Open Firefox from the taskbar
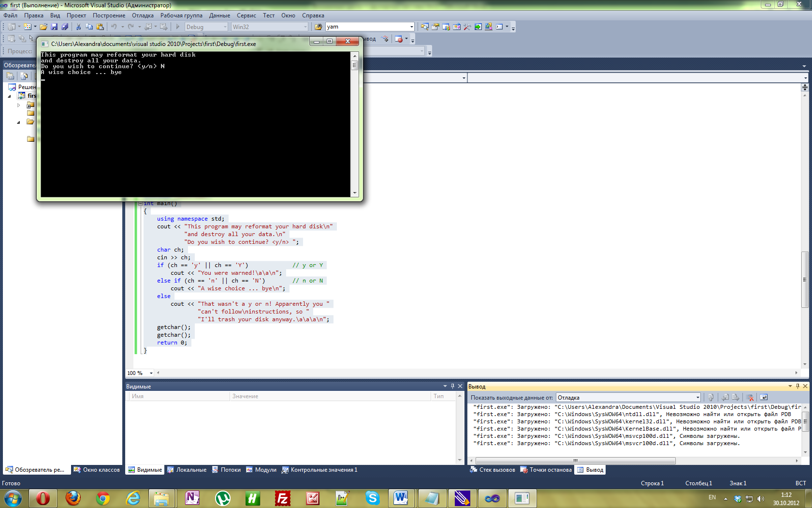Image resolution: width=812 pixels, height=508 pixels. coord(73,497)
